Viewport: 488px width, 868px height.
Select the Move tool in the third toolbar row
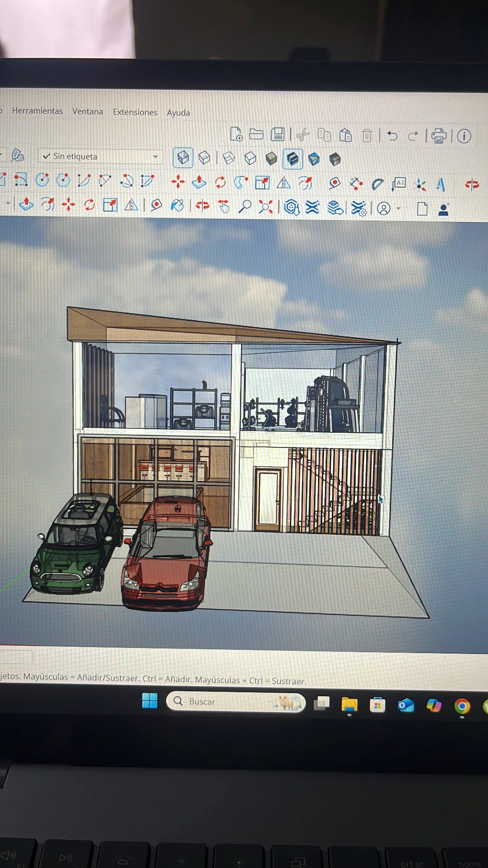tap(178, 182)
